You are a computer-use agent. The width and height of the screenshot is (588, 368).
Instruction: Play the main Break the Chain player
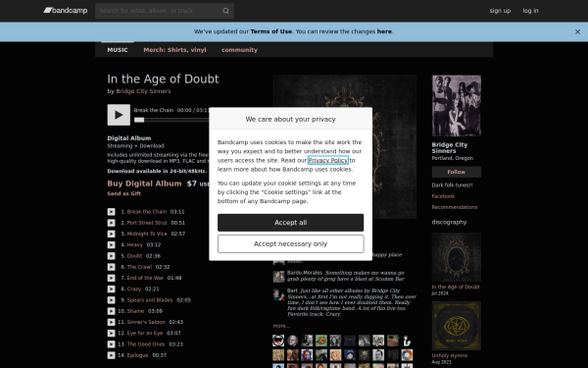pos(119,115)
